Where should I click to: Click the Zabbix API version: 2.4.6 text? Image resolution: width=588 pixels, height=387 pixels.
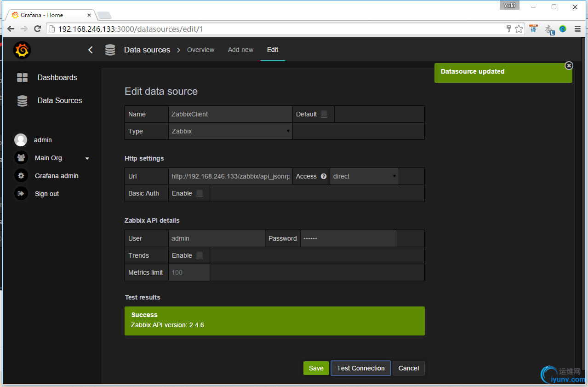point(167,325)
